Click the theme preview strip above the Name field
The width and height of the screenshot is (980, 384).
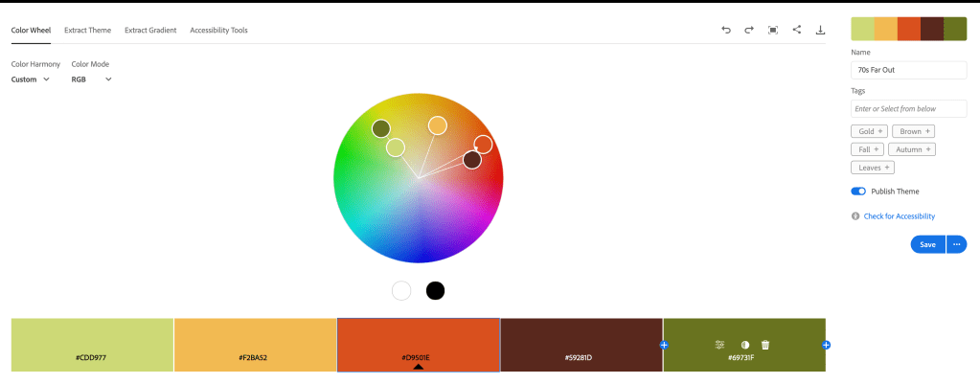(x=909, y=29)
